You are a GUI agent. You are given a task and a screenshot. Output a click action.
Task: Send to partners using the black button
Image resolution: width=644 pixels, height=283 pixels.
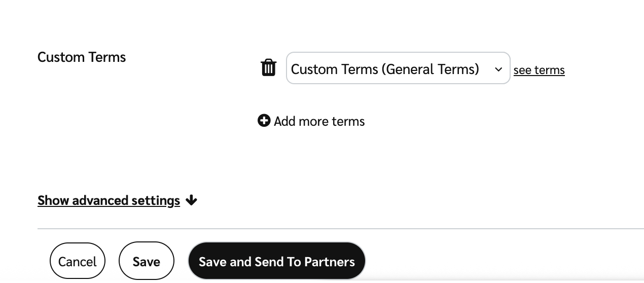click(276, 261)
